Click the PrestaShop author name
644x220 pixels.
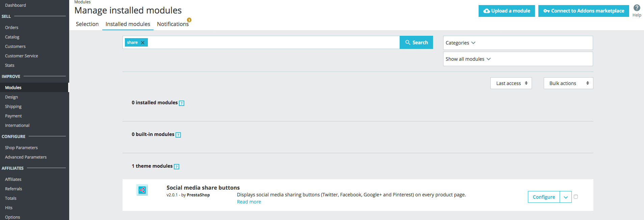(x=198, y=195)
